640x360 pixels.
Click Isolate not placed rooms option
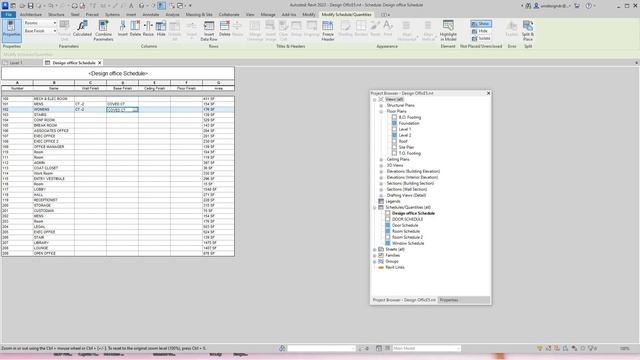pos(481,38)
